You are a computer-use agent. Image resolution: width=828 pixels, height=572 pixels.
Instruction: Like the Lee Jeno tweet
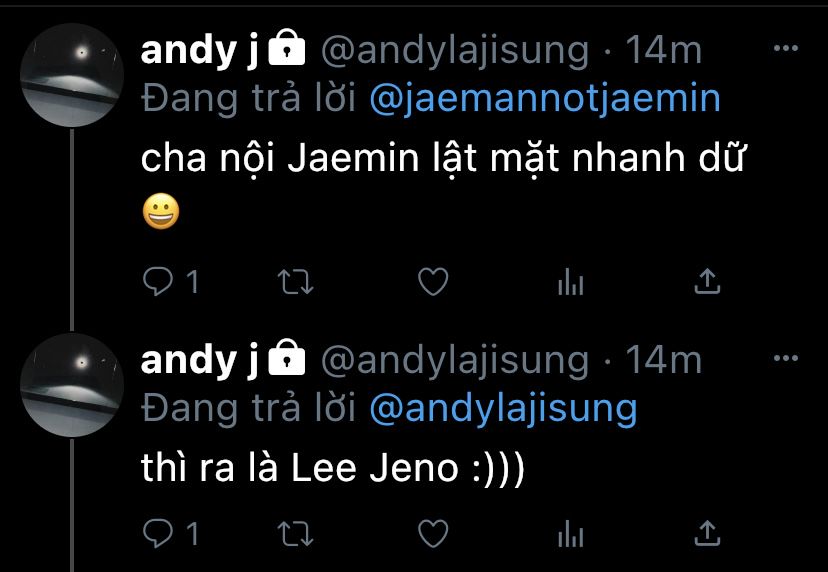tap(433, 533)
